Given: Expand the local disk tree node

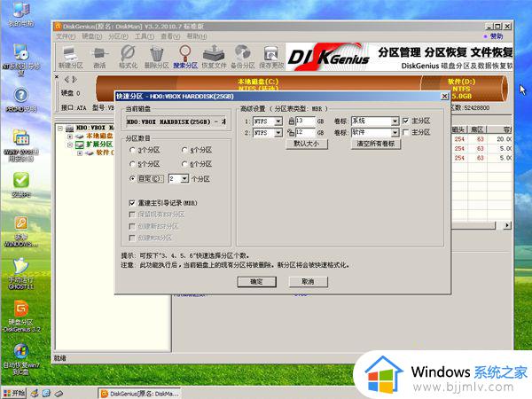Looking at the screenshot, I should [70, 137].
